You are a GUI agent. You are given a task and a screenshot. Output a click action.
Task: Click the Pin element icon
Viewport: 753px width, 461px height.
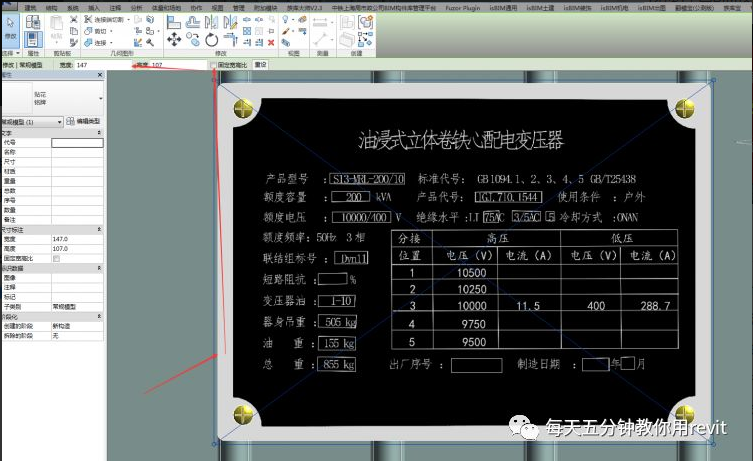click(271, 31)
